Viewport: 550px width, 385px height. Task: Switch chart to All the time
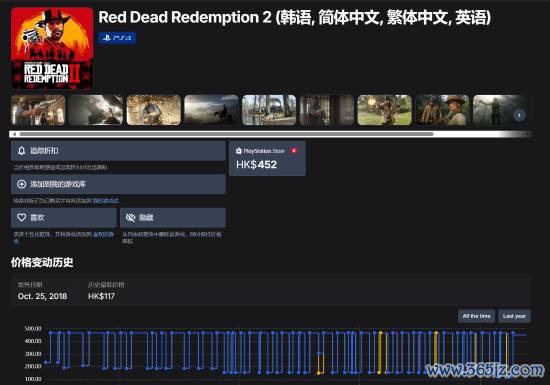(x=476, y=316)
